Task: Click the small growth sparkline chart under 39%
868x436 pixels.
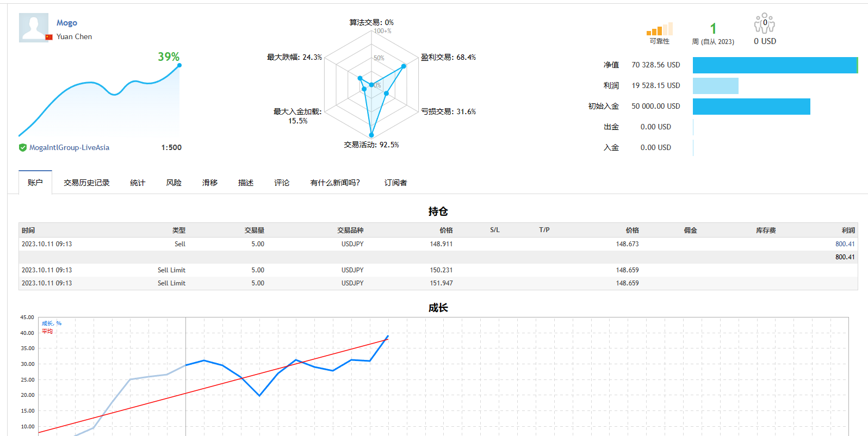Action: point(99,101)
